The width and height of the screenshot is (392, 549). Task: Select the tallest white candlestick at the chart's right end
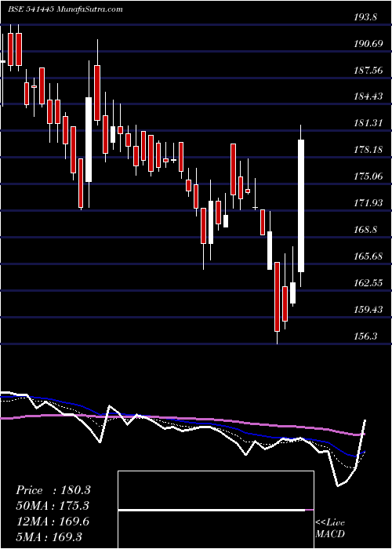[301, 205]
